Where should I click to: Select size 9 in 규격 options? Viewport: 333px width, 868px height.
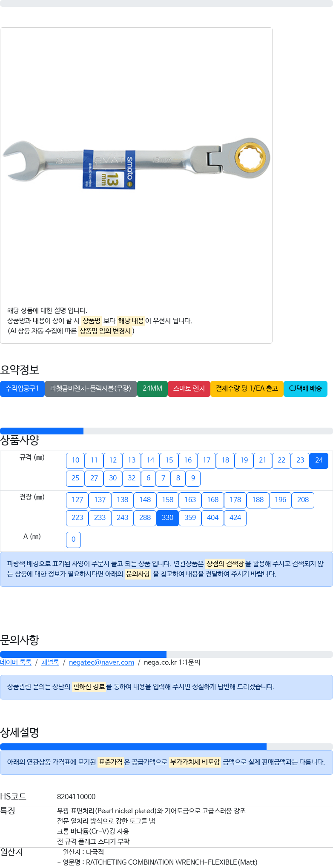pos(193,478)
